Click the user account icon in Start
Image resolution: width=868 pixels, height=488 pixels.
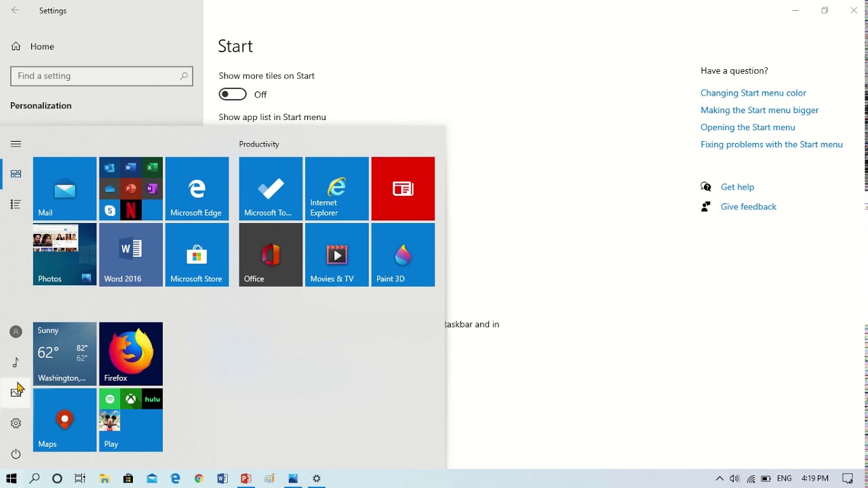click(x=16, y=331)
